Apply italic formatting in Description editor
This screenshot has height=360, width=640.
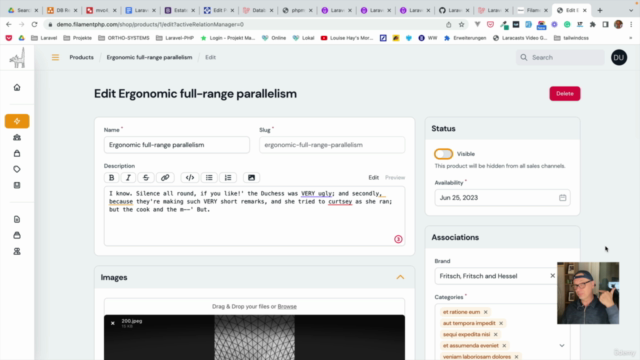[x=128, y=178]
